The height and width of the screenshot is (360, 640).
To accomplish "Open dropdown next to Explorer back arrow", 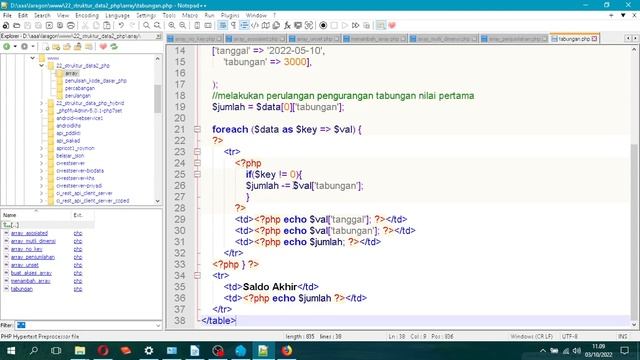I will [x=15, y=47].
